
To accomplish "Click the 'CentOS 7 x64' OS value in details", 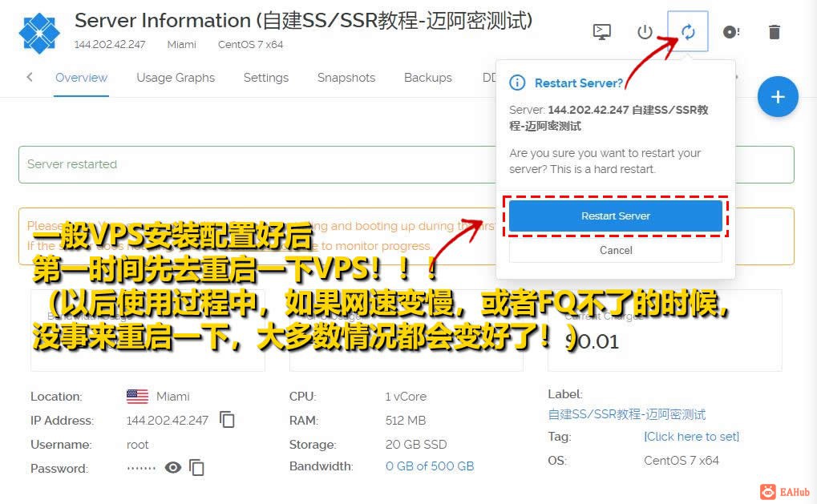I will click(x=681, y=460).
